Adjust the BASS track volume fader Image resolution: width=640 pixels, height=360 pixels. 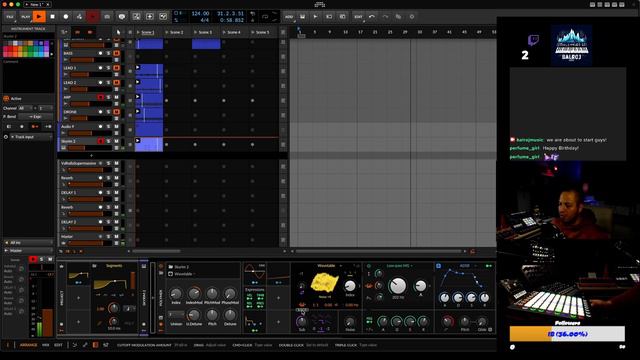point(91,60)
